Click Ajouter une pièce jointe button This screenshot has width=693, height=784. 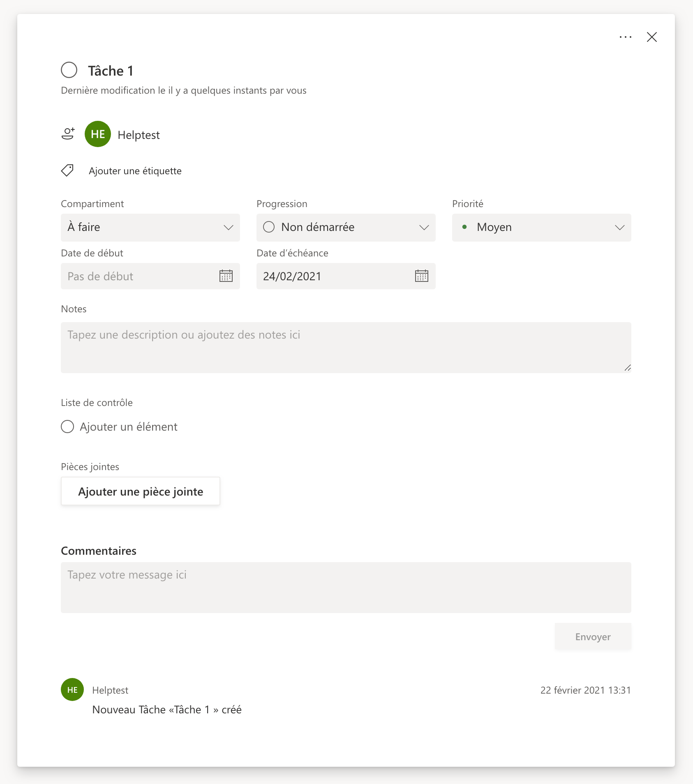pos(141,491)
